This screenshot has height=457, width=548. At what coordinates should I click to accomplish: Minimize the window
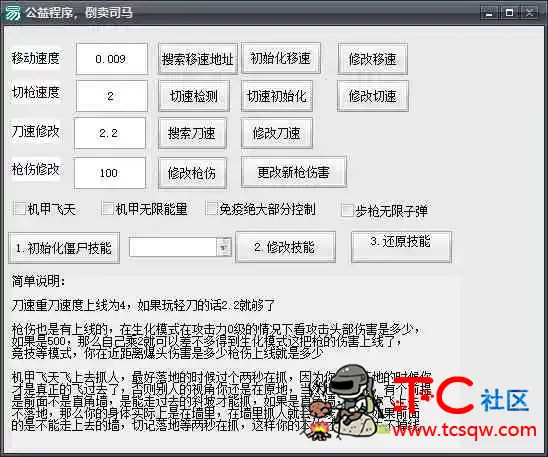[x=489, y=14]
